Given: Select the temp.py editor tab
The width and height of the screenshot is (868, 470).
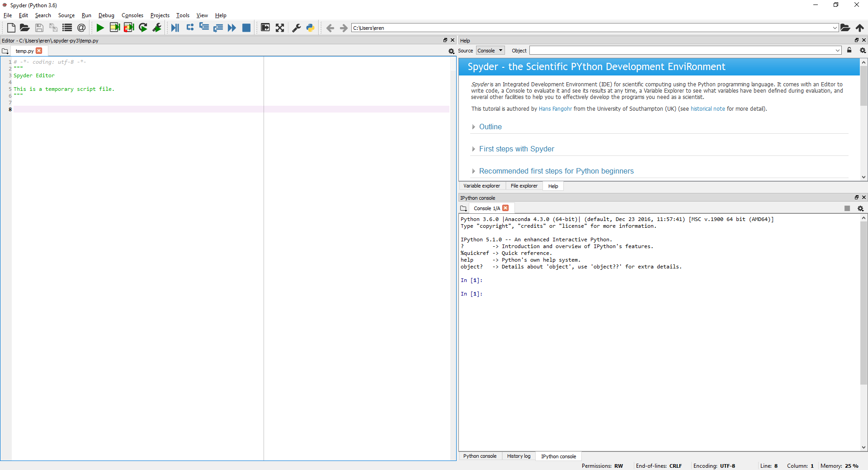Looking at the screenshot, I should (24, 51).
